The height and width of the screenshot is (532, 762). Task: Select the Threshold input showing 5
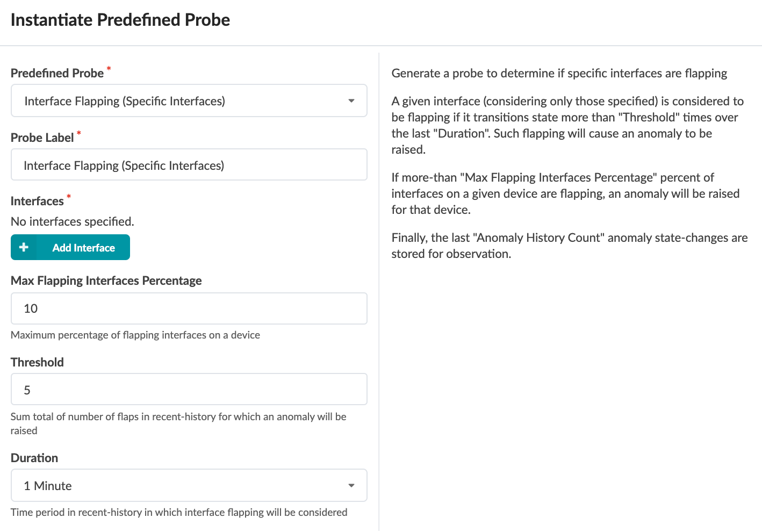[x=189, y=390]
